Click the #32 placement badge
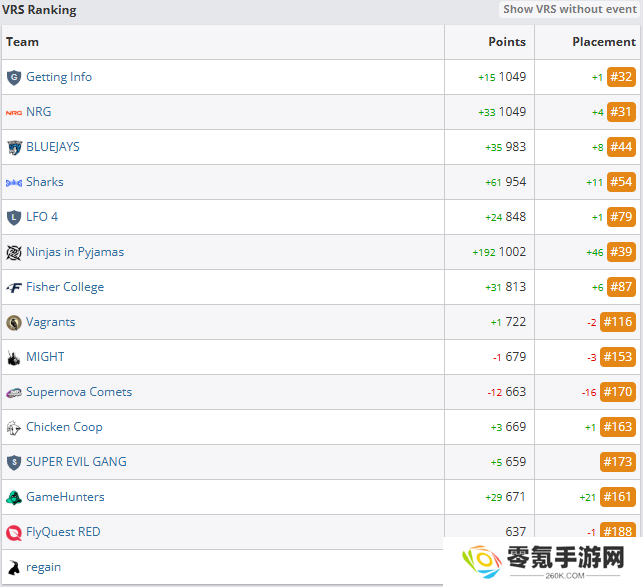 (x=621, y=77)
